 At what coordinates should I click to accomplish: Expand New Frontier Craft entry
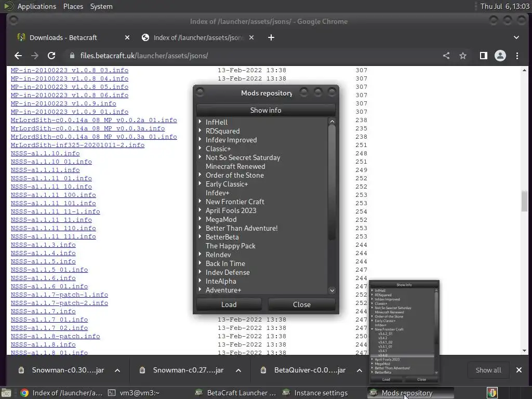point(200,201)
